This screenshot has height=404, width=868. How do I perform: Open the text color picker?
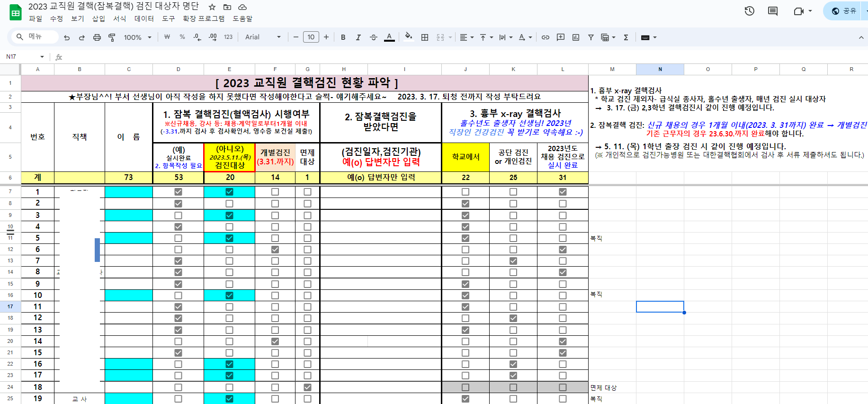(x=389, y=37)
